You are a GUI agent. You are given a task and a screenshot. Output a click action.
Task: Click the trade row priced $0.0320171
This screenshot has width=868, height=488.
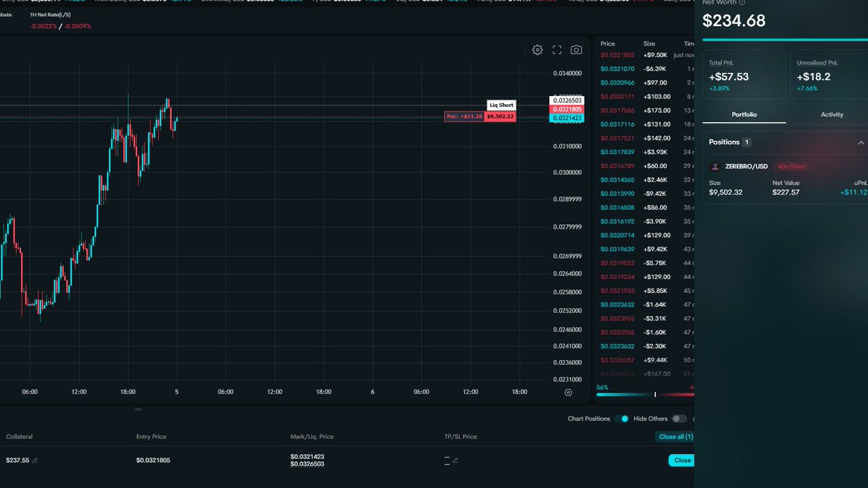point(645,96)
